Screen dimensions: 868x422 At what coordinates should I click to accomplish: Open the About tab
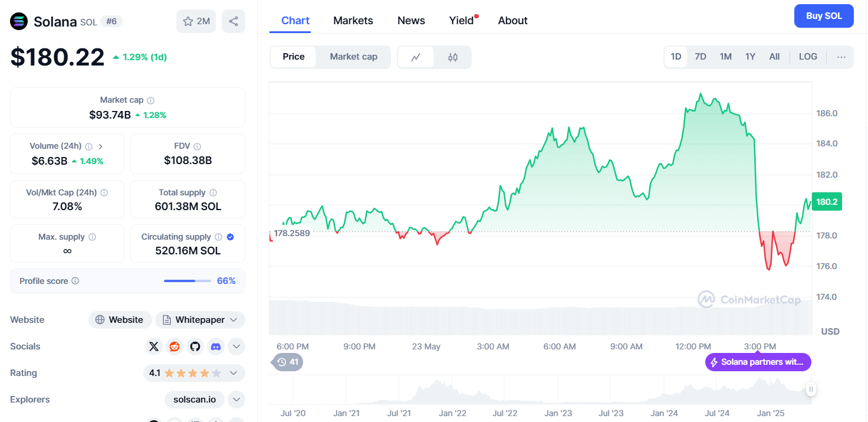point(512,21)
